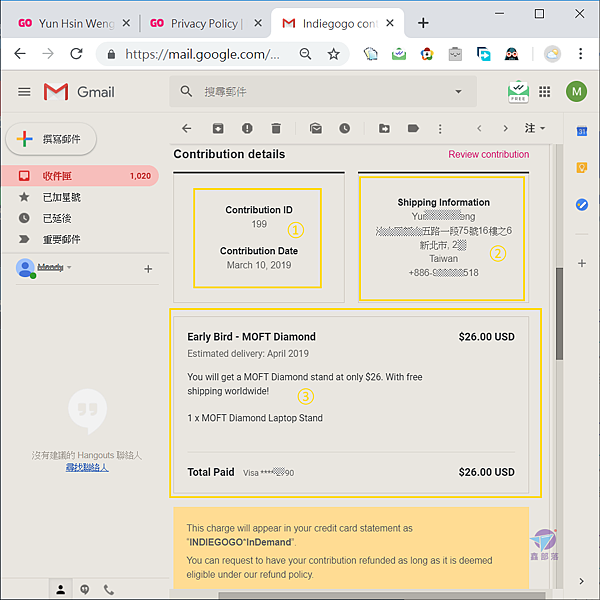Click the Review contribution link
This screenshot has height=600, width=600.
(x=489, y=154)
